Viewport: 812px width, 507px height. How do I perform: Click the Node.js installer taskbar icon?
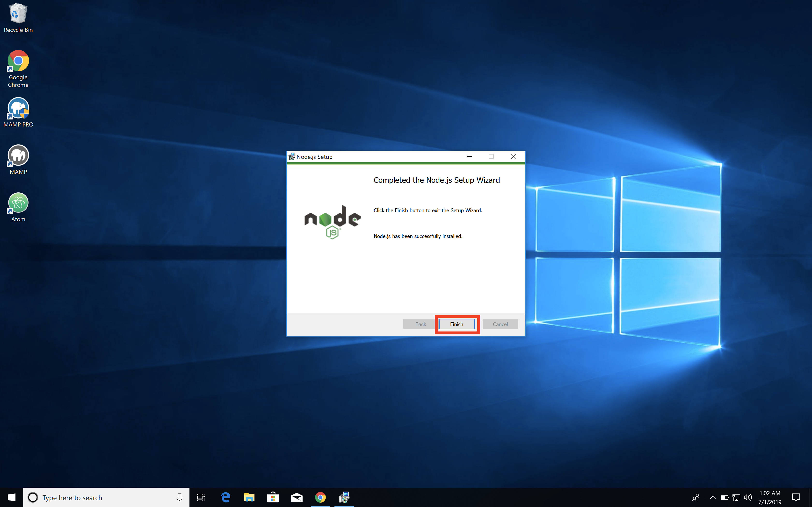pyautogui.click(x=344, y=497)
